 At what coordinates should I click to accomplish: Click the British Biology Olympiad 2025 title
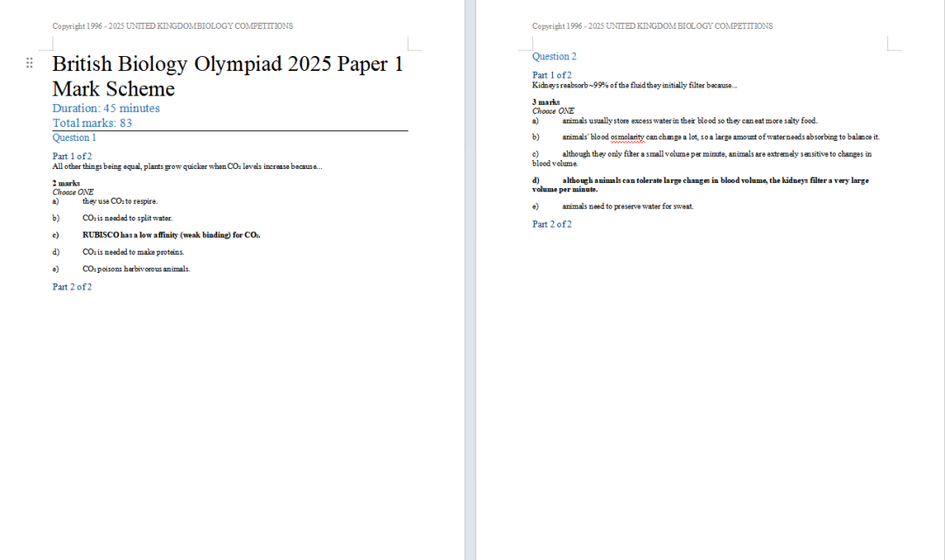pos(227,76)
